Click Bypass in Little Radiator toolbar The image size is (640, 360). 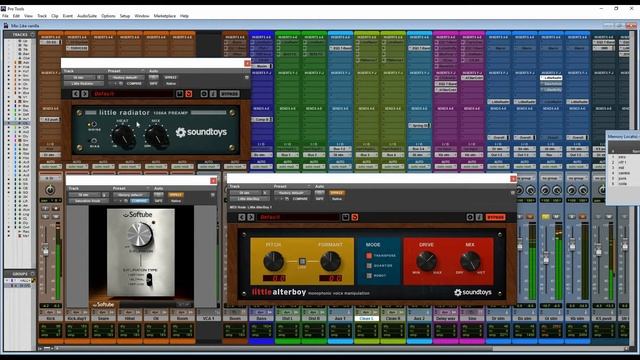click(x=229, y=94)
